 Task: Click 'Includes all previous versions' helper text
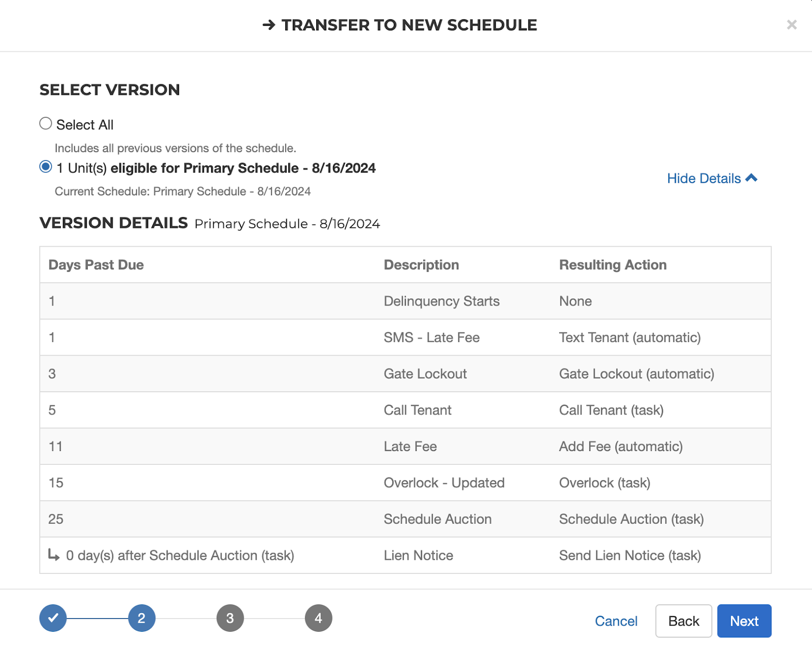[x=175, y=148]
